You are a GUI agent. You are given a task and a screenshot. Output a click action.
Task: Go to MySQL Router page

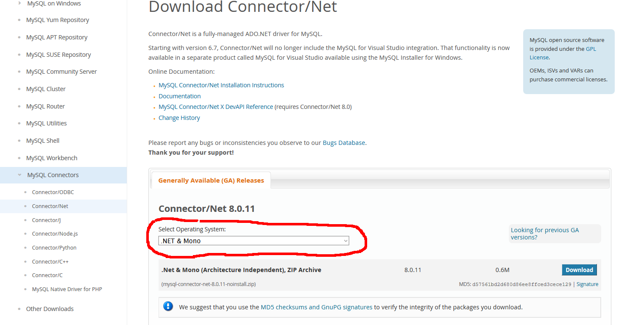coord(45,106)
